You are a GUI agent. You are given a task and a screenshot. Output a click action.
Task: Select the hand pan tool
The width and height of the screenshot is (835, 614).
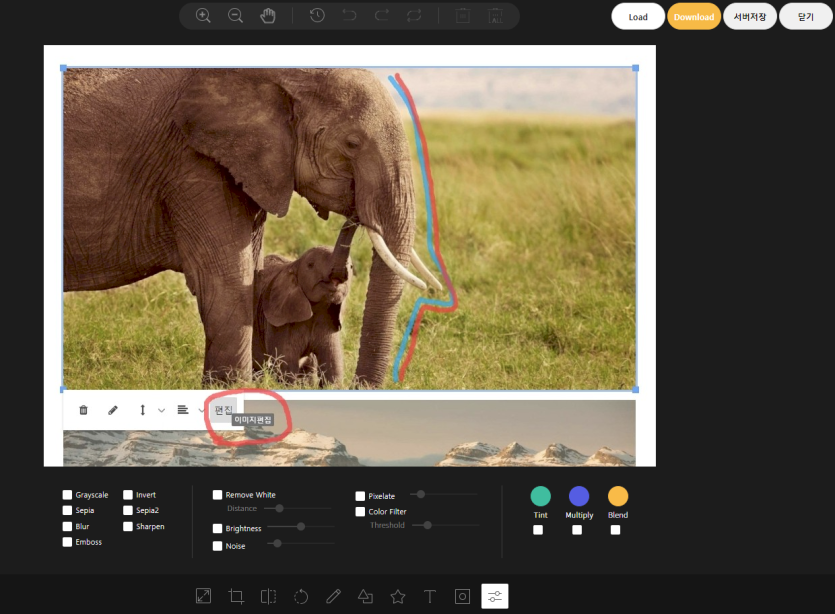point(267,15)
